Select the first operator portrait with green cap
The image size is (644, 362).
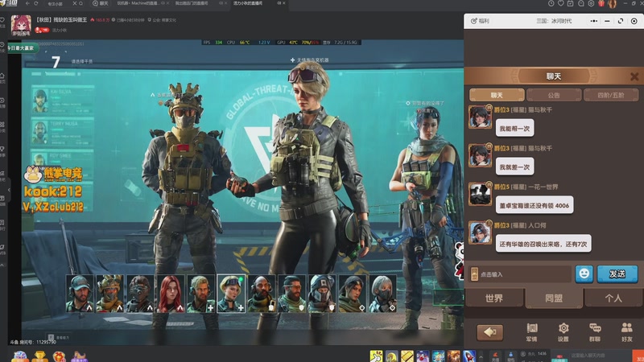coord(80,294)
